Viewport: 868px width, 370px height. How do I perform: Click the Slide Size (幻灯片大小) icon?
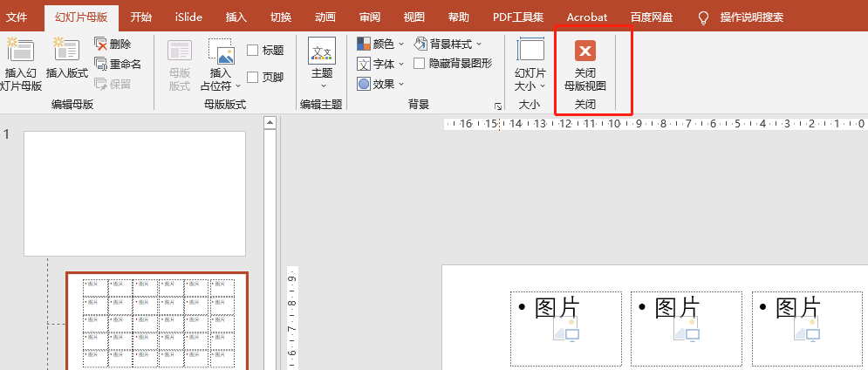(530, 49)
